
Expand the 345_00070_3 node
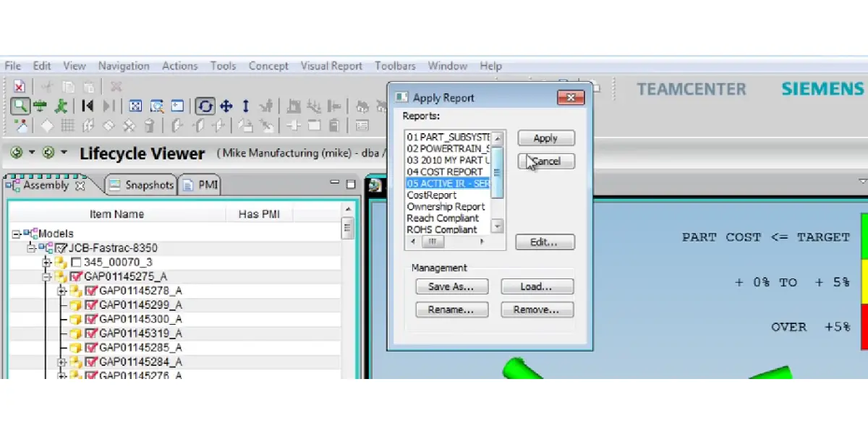pos(46,262)
